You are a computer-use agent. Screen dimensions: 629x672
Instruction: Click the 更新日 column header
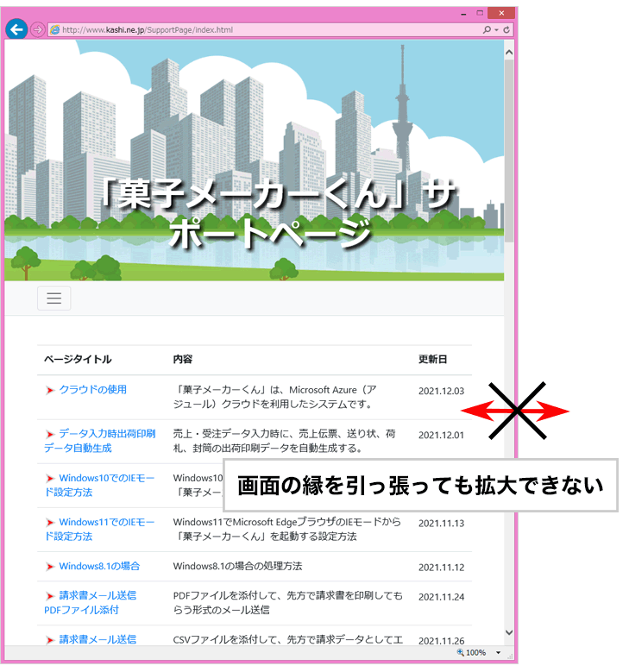tap(432, 359)
